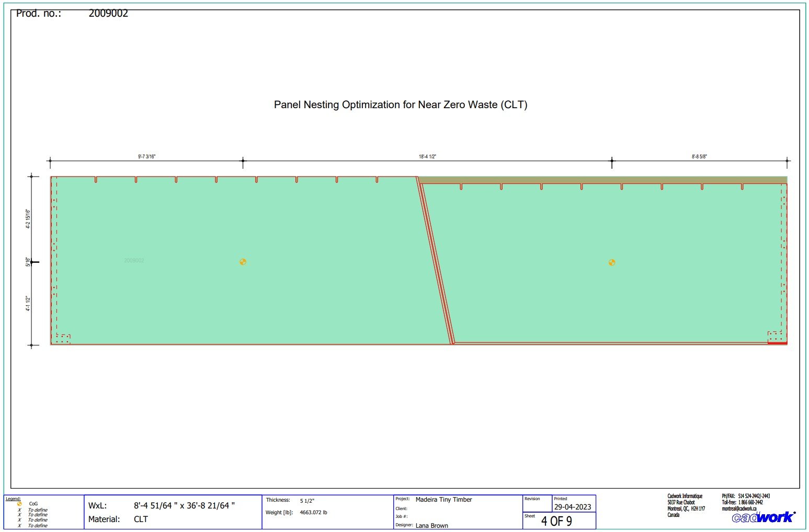
Task: Click the 5 1/2" thickness value
Action: pyautogui.click(x=307, y=501)
